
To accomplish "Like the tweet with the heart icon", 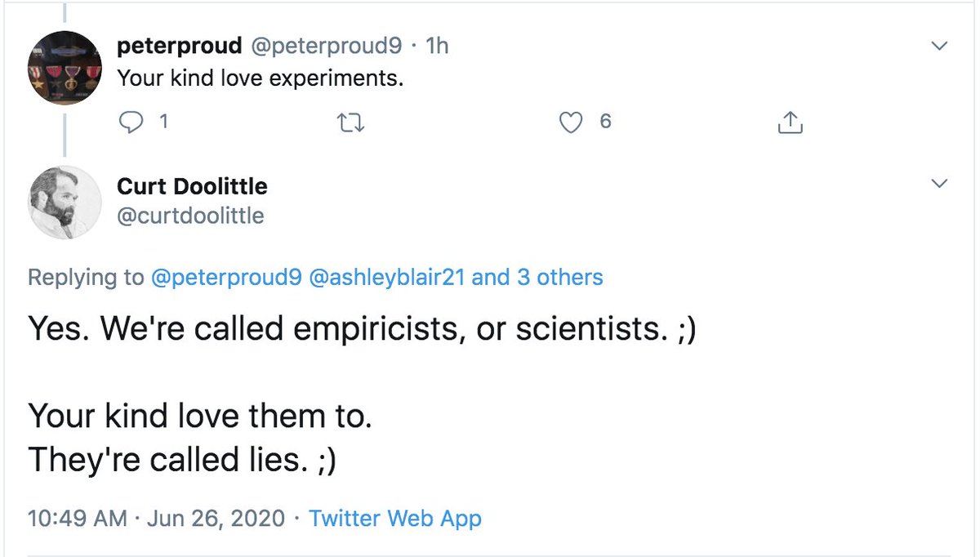I will pyautogui.click(x=571, y=123).
